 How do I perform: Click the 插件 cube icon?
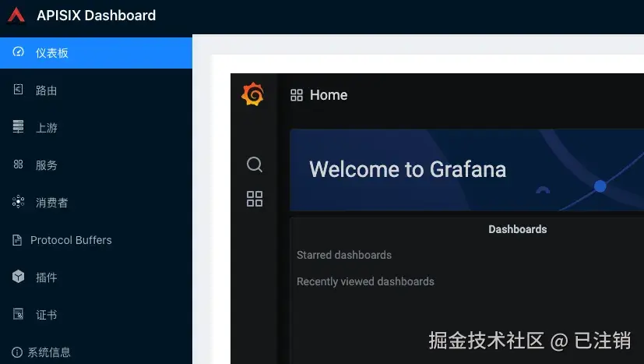click(x=18, y=277)
